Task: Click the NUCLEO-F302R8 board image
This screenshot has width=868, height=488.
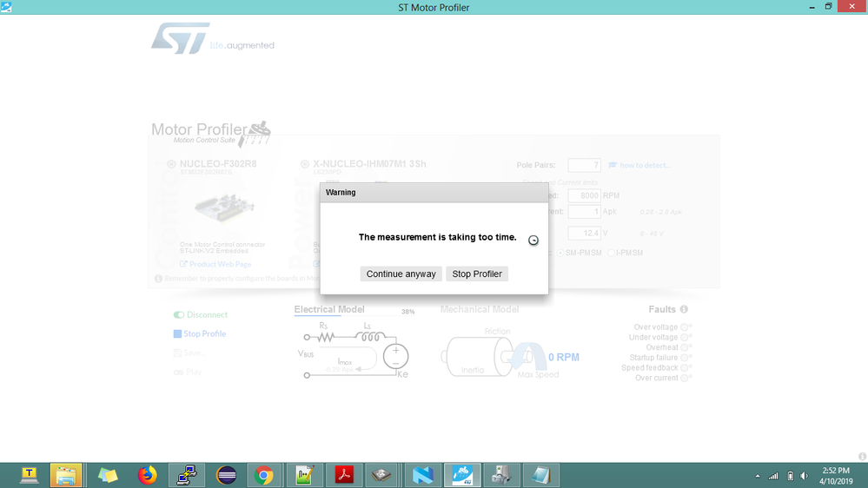Action: click(x=224, y=208)
